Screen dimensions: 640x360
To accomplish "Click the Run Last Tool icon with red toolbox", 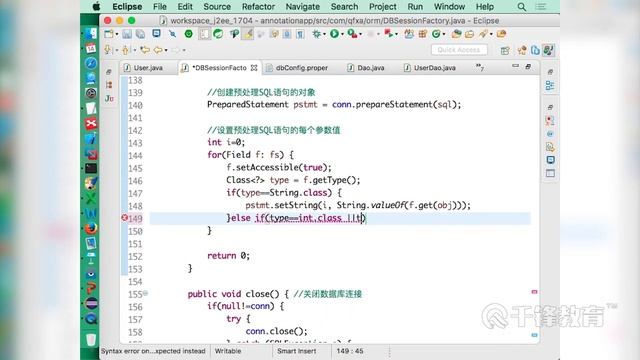I will click(x=352, y=34).
